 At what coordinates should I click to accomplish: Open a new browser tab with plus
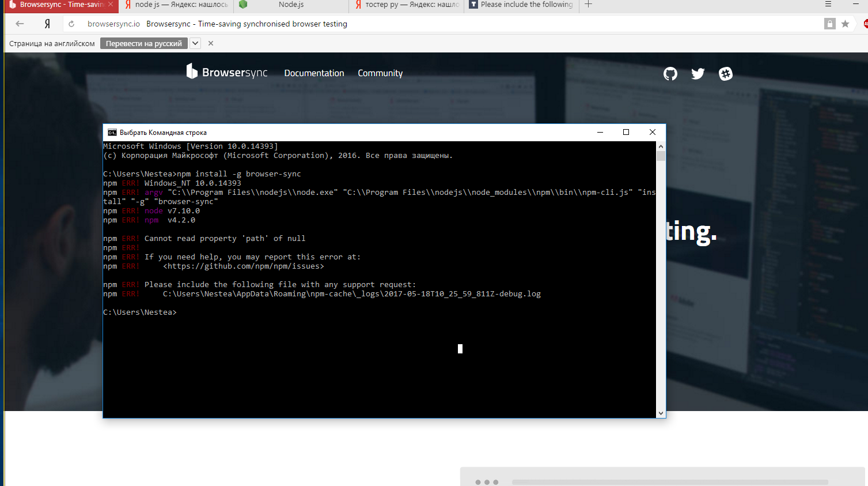(x=588, y=4)
